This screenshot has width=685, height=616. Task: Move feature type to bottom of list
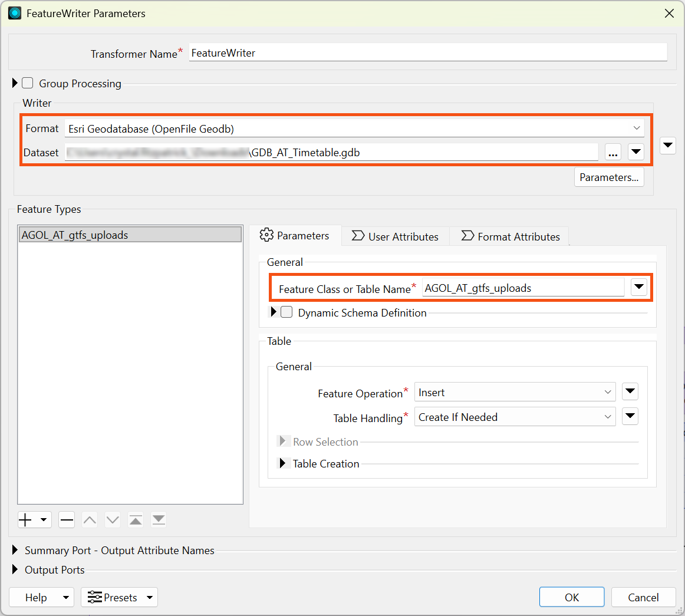[159, 520]
